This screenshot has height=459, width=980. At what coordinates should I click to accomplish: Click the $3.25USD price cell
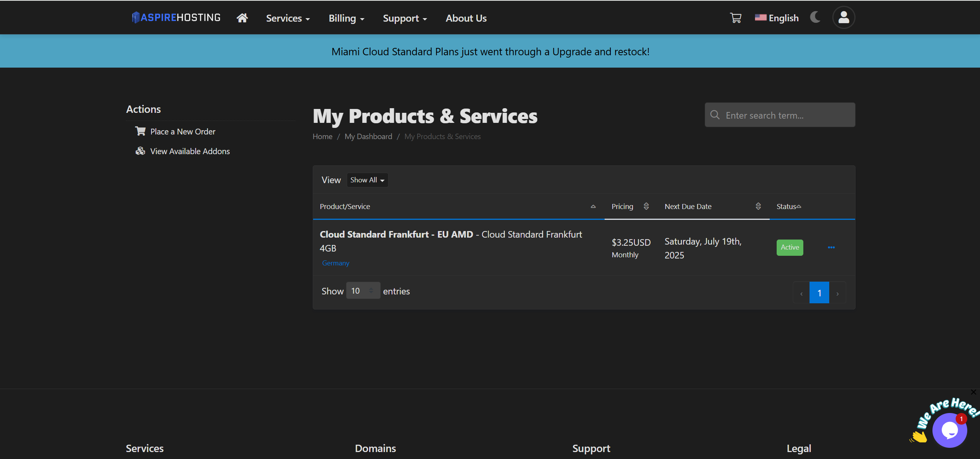[631, 242]
